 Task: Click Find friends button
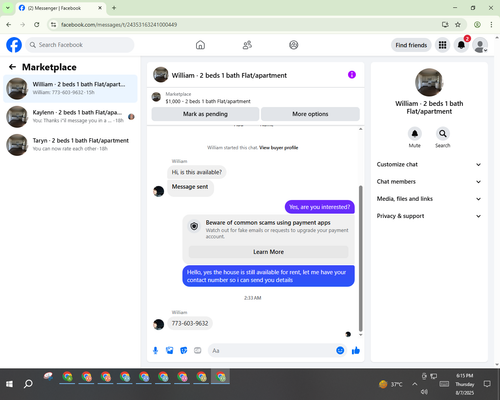click(411, 45)
